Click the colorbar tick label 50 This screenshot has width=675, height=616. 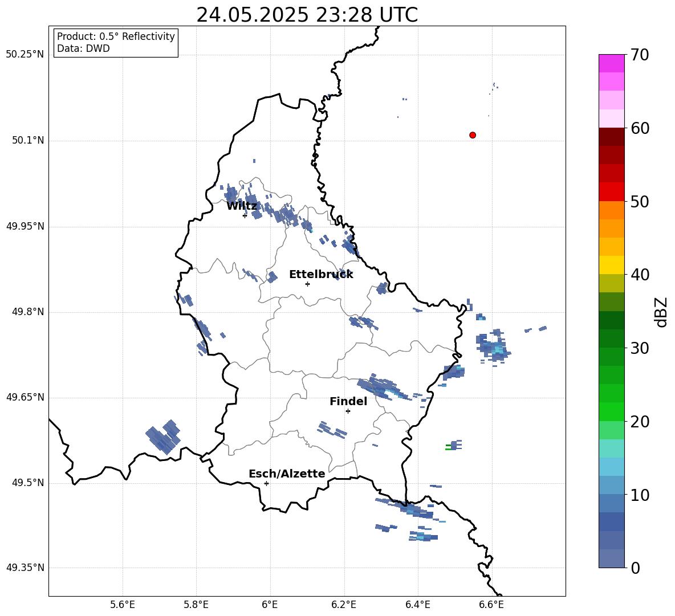point(639,201)
